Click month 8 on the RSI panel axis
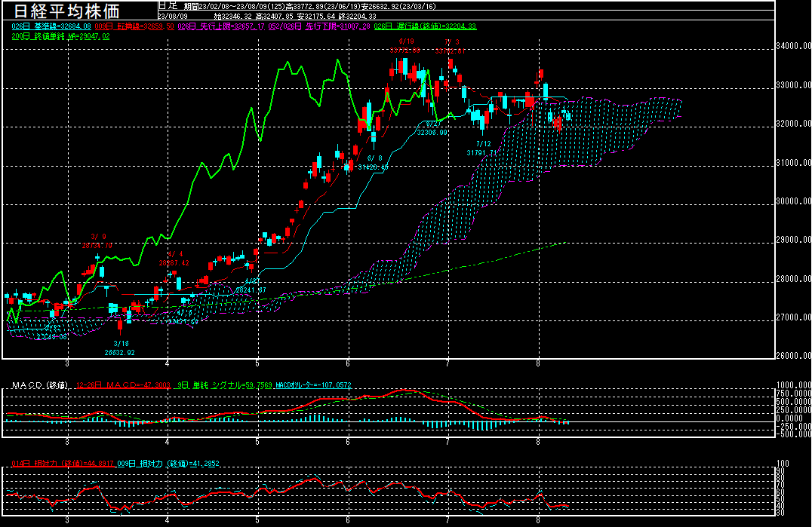Image resolution: width=812 pixels, height=527 pixels. 539,520
